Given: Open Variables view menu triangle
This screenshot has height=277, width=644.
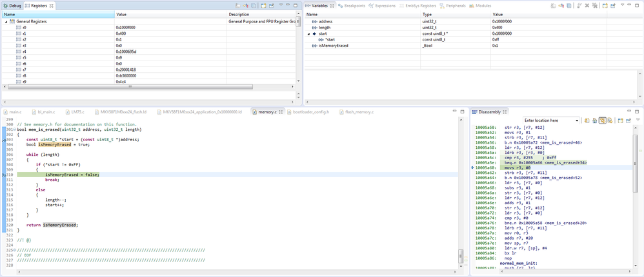Looking at the screenshot, I should [622, 5].
